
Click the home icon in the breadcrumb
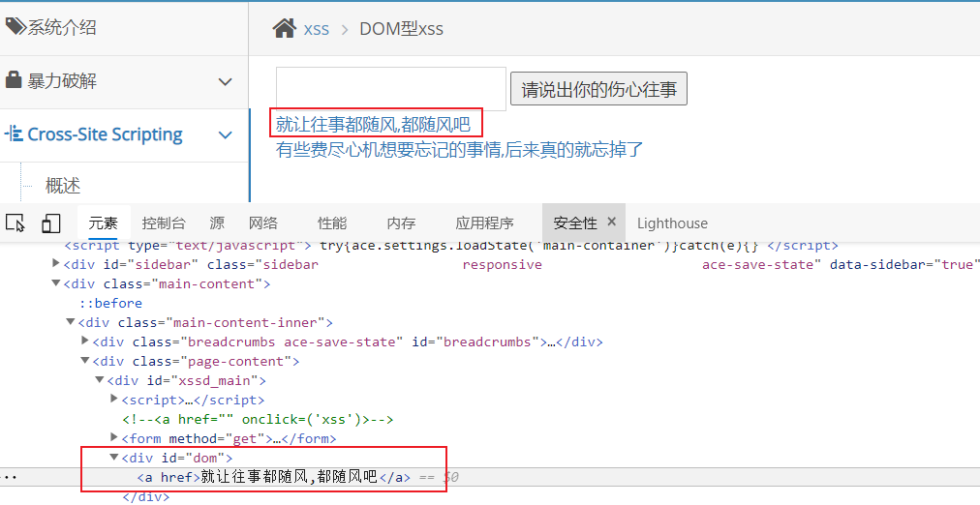[x=284, y=29]
